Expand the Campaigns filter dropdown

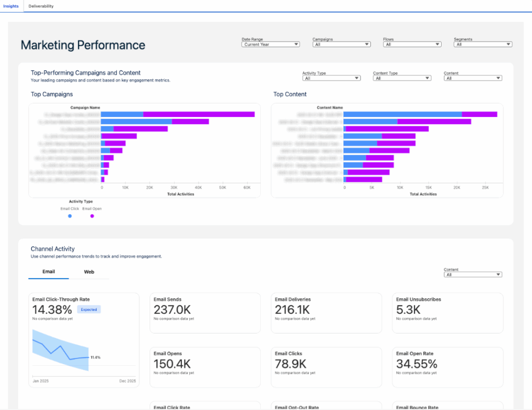(x=341, y=44)
